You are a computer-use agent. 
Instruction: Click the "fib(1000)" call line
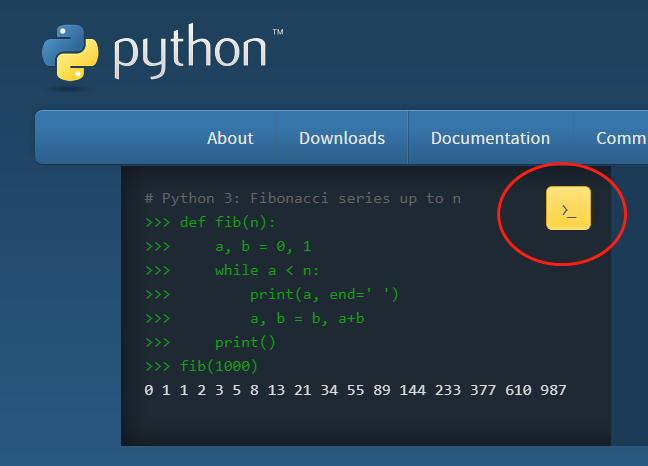219,366
